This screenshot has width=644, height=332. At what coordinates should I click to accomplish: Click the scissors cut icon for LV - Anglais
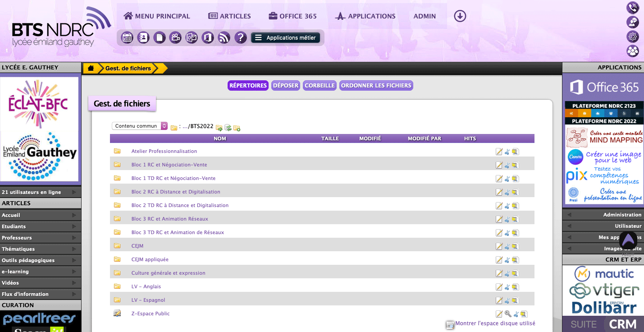click(x=507, y=287)
